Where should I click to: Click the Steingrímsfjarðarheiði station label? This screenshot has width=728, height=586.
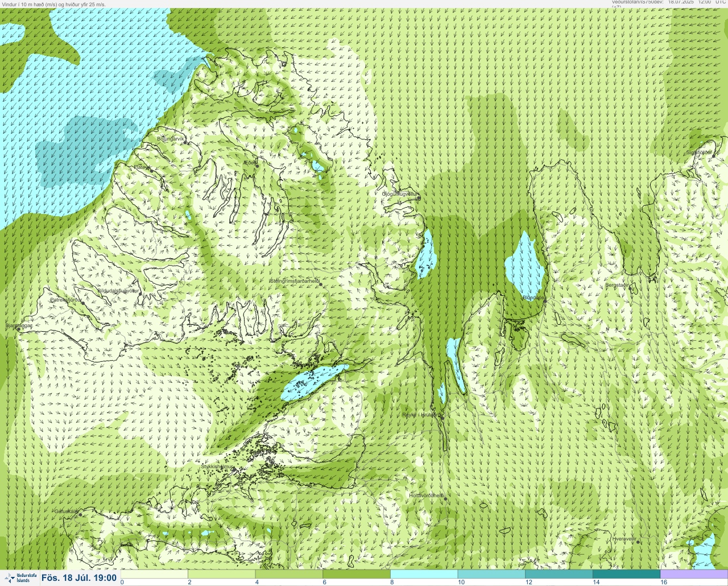click(x=294, y=281)
